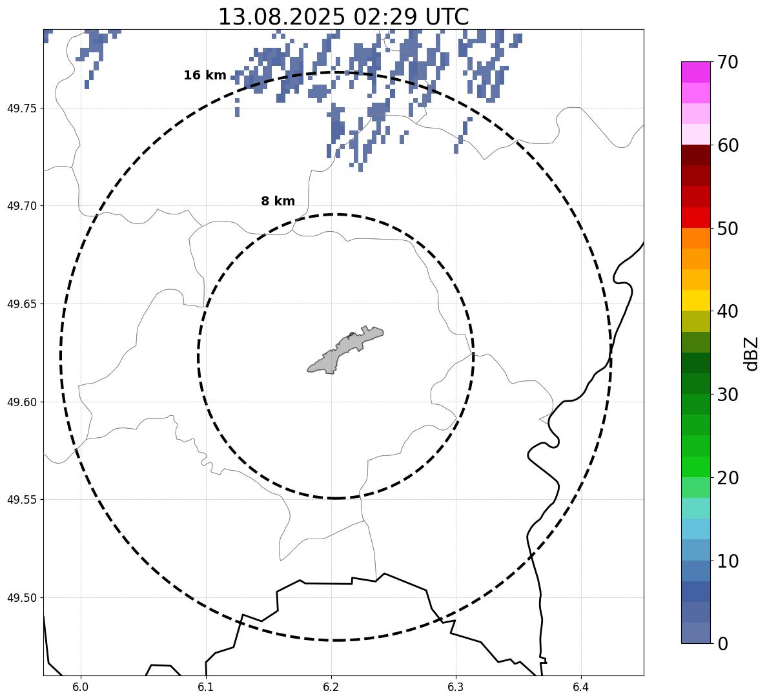Click the latitude axis label '49.55'
This screenshot has width=767, height=700.
(x=23, y=500)
